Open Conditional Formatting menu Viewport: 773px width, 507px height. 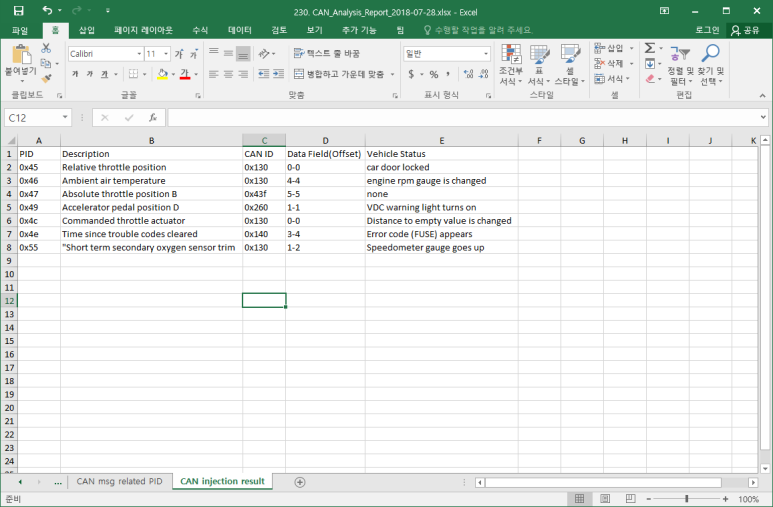tap(511, 64)
